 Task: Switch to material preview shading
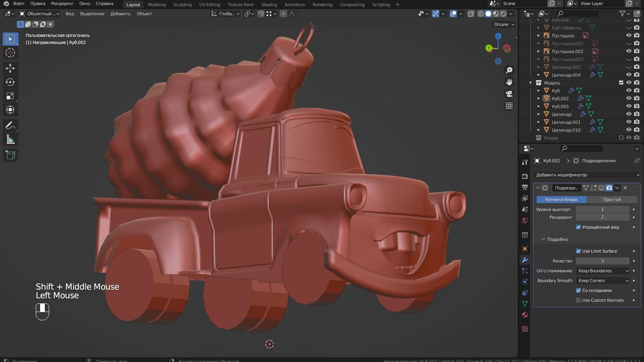coord(496,14)
